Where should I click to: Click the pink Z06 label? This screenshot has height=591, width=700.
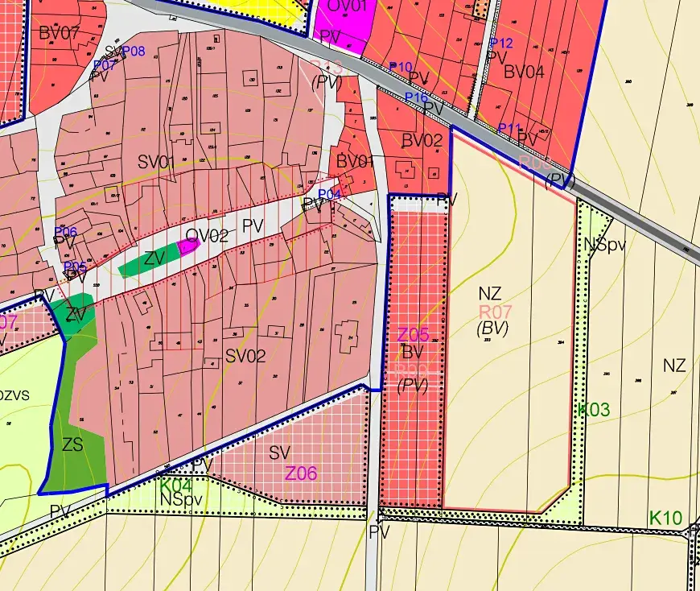click(301, 473)
